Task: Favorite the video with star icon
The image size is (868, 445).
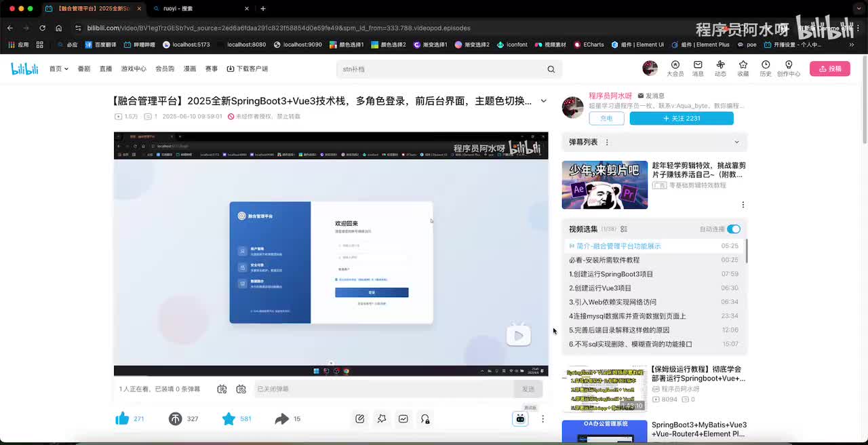Action: click(x=229, y=419)
